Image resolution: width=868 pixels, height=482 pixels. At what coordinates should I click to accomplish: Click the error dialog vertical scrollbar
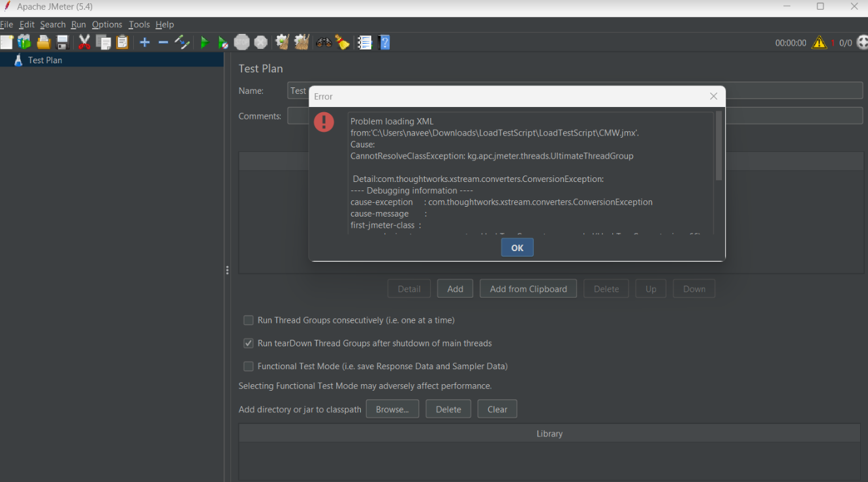point(719,145)
